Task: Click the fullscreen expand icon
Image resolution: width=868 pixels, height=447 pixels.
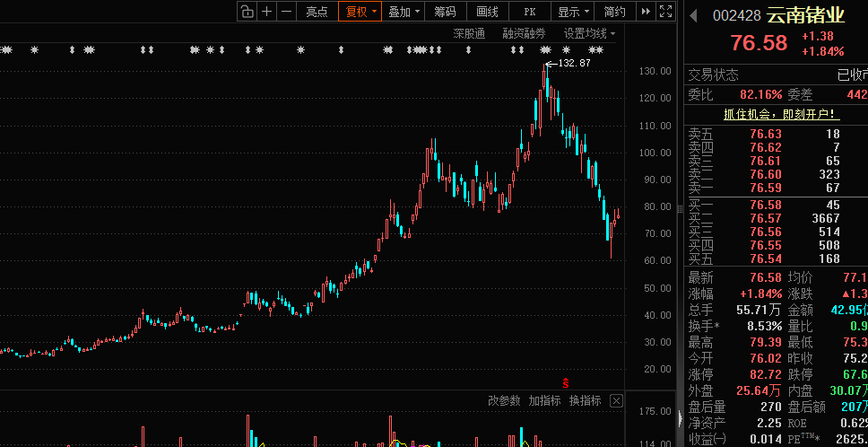Action: [665, 12]
